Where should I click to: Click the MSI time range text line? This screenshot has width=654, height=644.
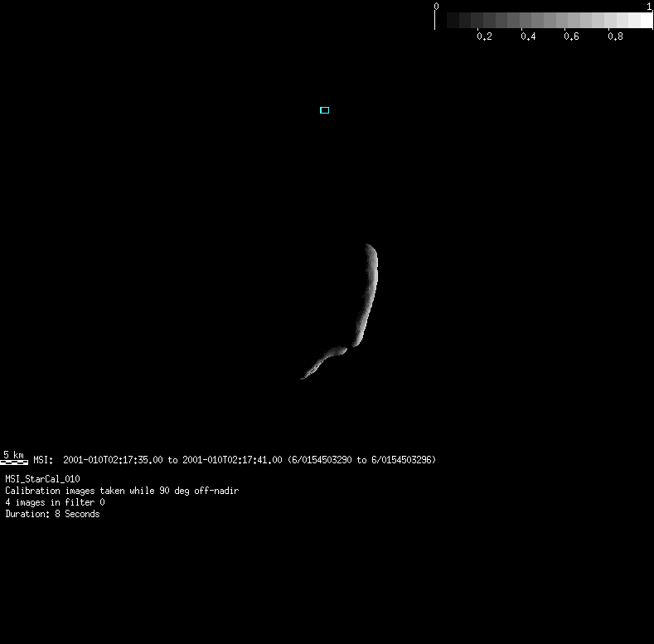[235, 460]
